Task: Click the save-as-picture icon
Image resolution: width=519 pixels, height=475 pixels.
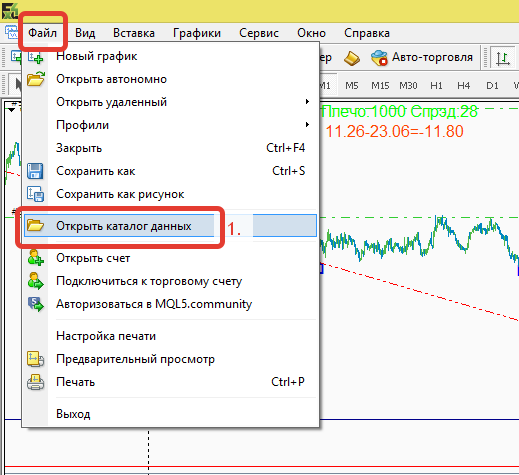Action: pos(35,194)
